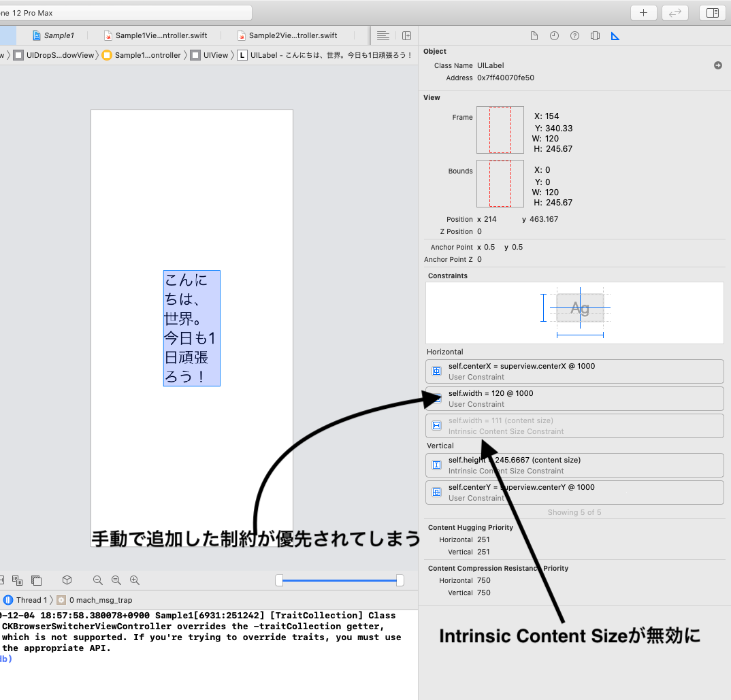Show the Size inspector ruler icon

[x=615, y=36]
